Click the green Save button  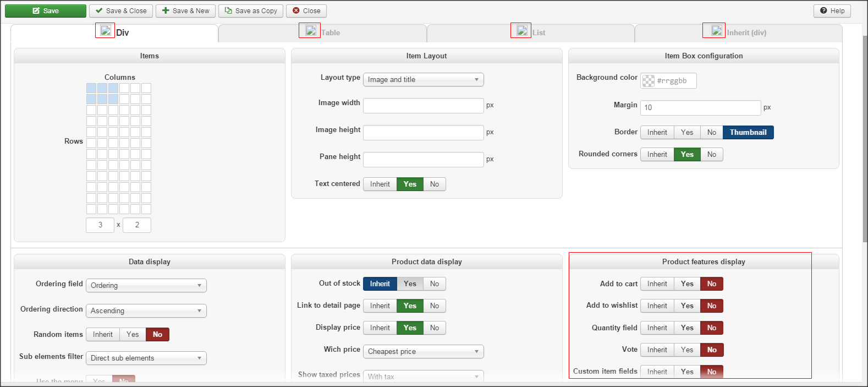point(46,11)
